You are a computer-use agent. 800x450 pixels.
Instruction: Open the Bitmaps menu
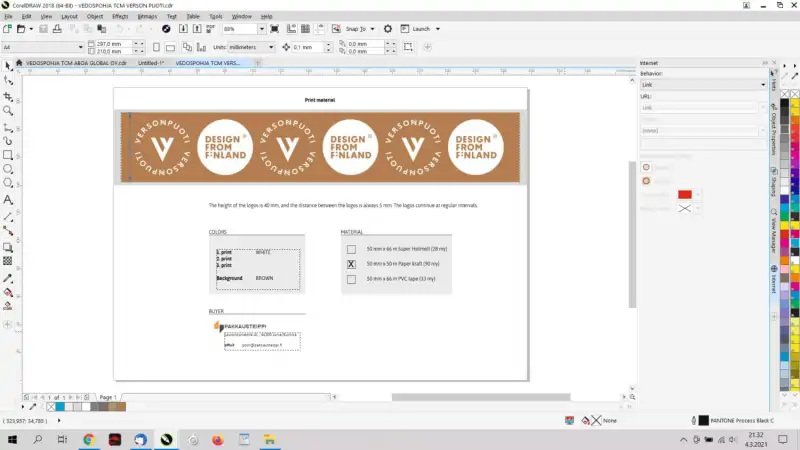point(147,16)
